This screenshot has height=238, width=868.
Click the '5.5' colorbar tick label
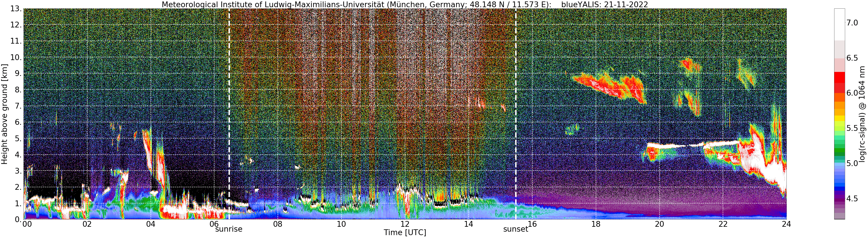852,128
